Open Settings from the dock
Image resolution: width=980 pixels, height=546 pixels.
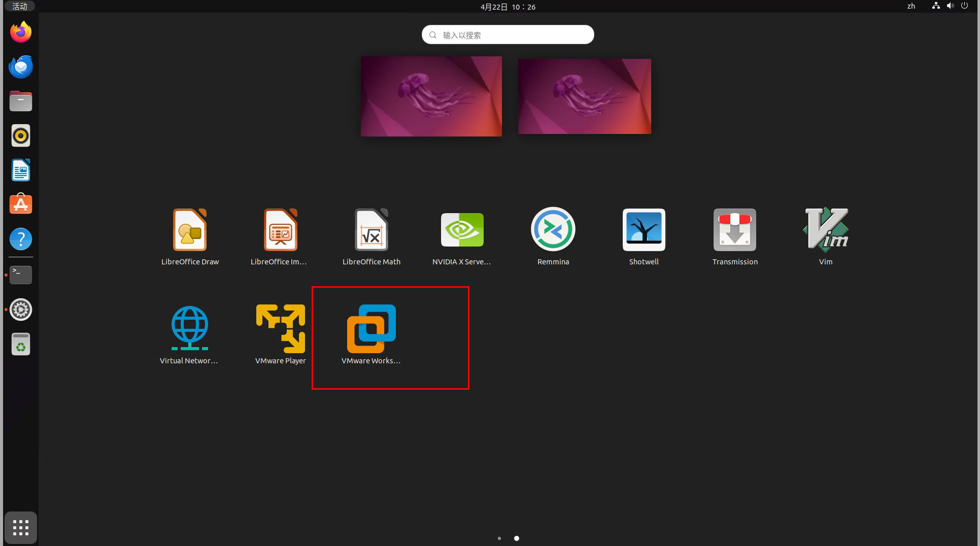(x=21, y=310)
